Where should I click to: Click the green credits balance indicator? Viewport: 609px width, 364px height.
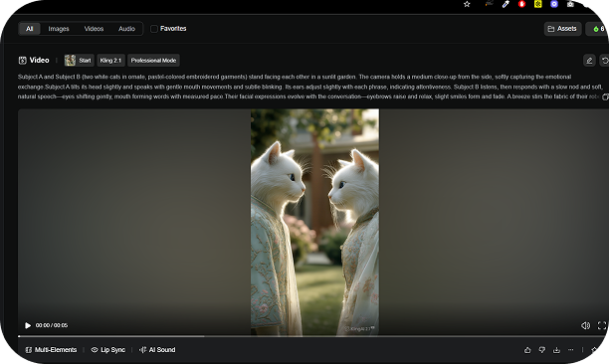click(597, 29)
